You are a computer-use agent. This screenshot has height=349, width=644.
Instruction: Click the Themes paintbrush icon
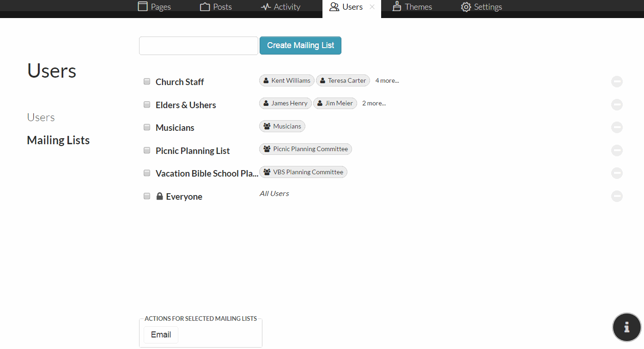pos(396,6)
